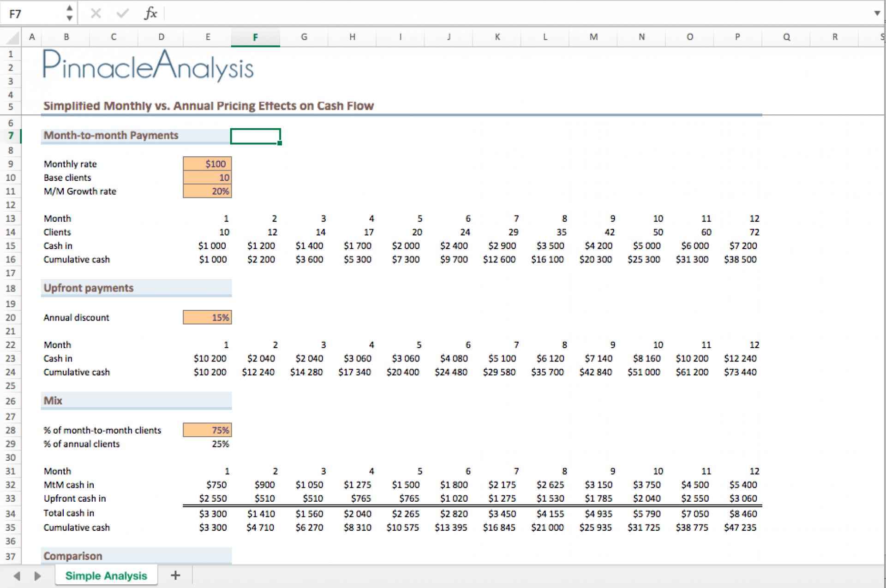This screenshot has width=886, height=588.
Task: Click the PinnacleAnalysis logo
Action: (x=148, y=66)
